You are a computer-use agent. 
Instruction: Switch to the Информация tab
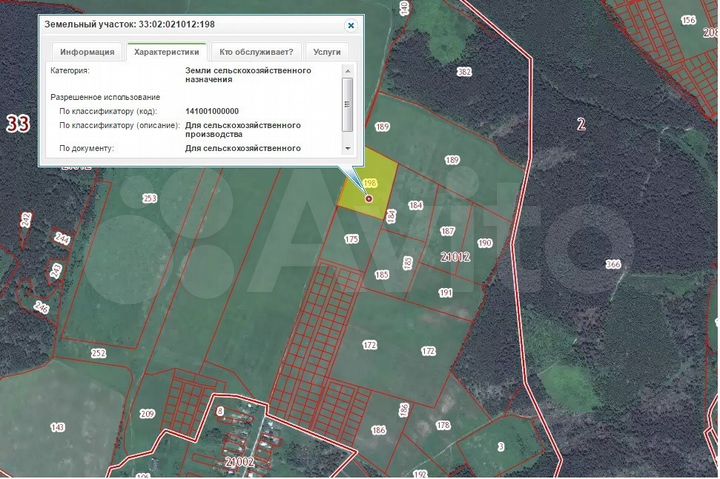(x=87, y=51)
